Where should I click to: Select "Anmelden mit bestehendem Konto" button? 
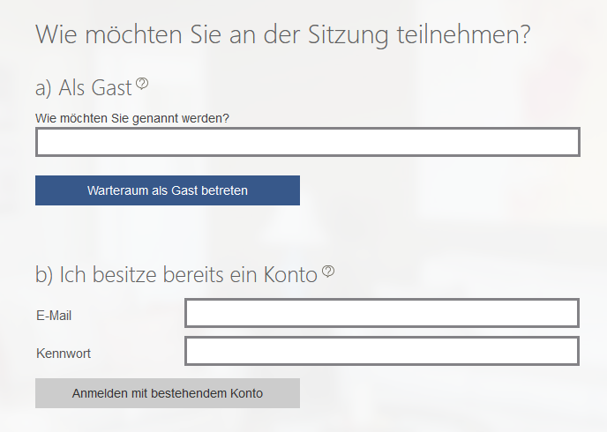[x=167, y=393]
